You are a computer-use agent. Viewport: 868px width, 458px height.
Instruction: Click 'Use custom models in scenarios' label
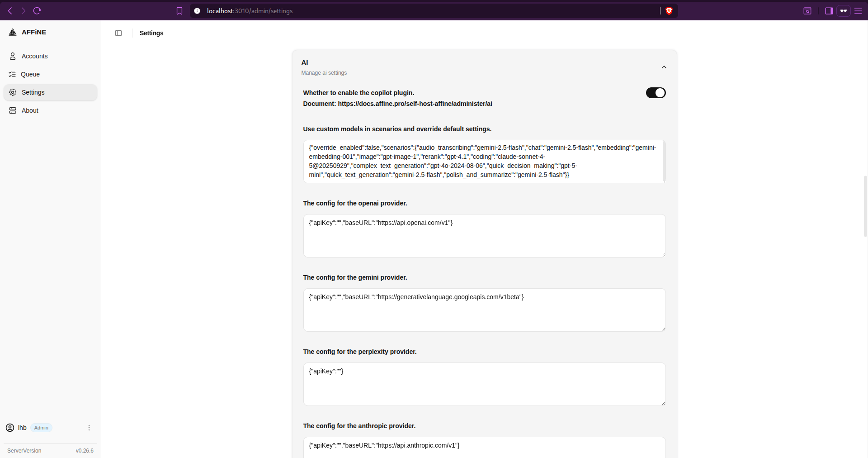(x=397, y=129)
